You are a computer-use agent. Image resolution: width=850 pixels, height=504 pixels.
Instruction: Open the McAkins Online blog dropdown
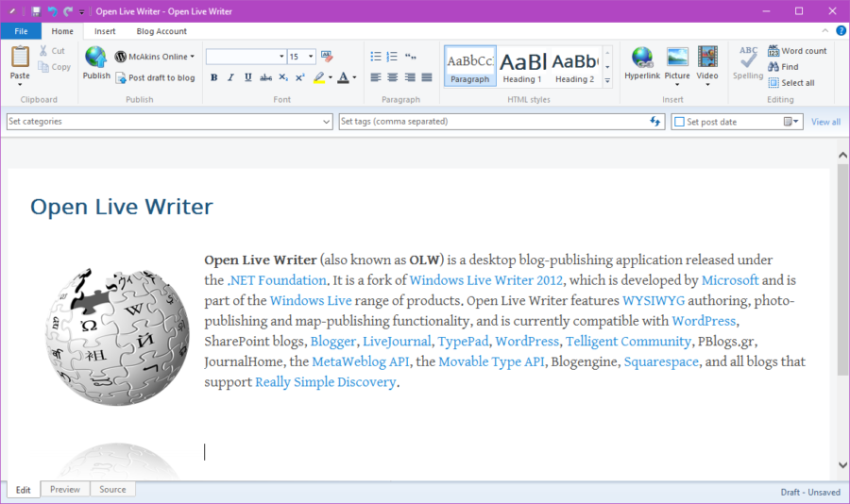154,57
